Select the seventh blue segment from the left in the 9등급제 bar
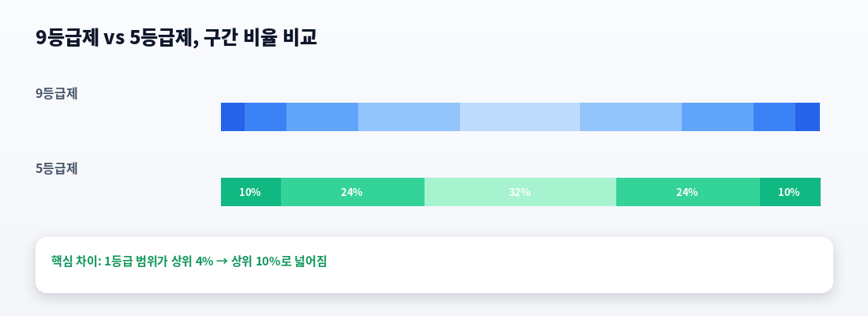Image resolution: width=868 pixels, height=316 pixels. 717,117
